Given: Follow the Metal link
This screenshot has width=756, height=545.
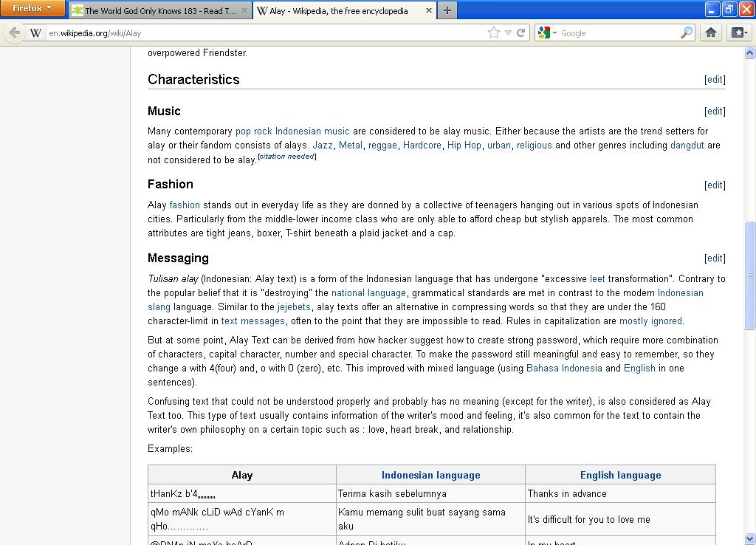Looking at the screenshot, I should pos(351,145).
